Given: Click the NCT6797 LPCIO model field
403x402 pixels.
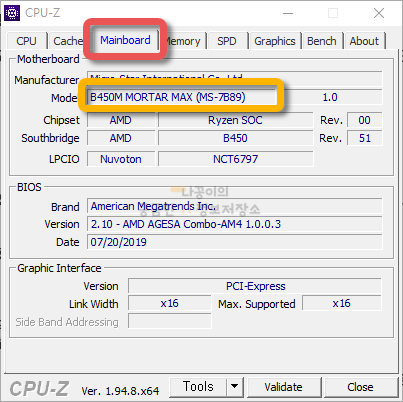Looking at the screenshot, I should tap(235, 159).
